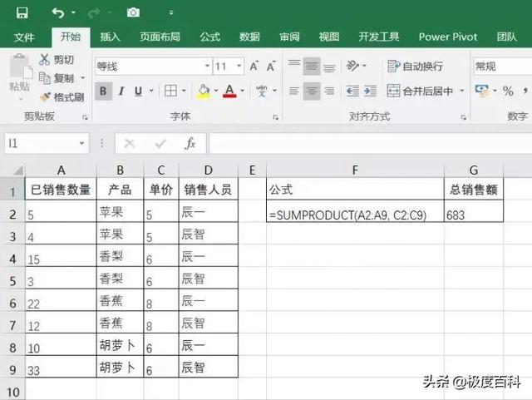Open the borders dropdown arrow

tap(184, 91)
